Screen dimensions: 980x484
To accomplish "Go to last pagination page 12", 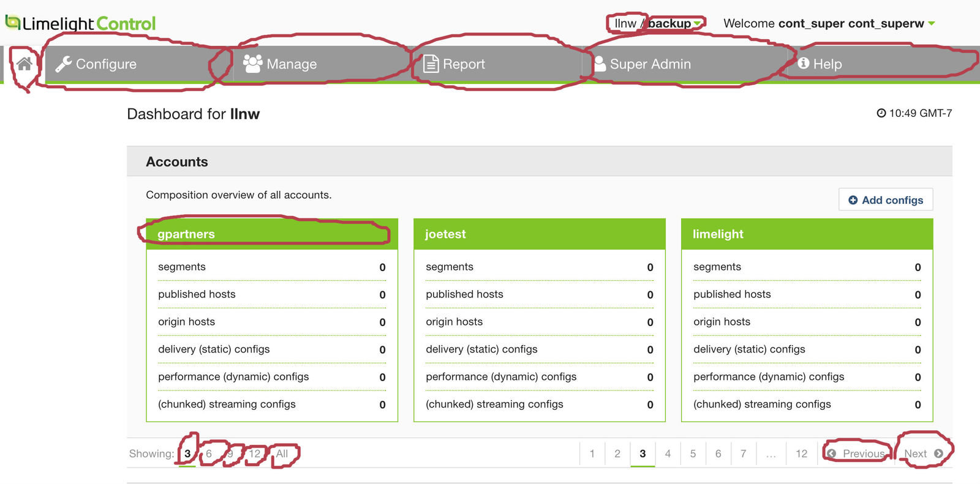I will 802,453.
